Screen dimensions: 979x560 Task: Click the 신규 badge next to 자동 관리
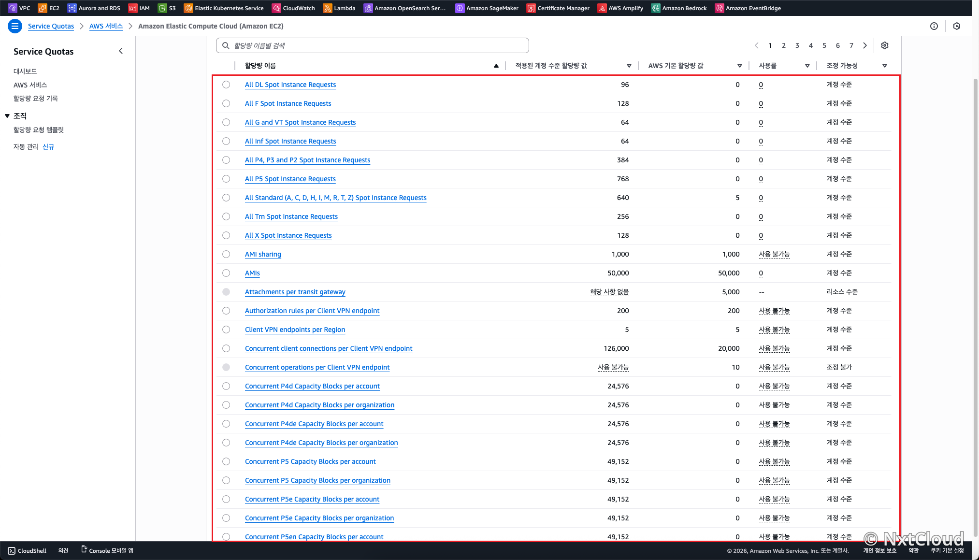(48, 146)
